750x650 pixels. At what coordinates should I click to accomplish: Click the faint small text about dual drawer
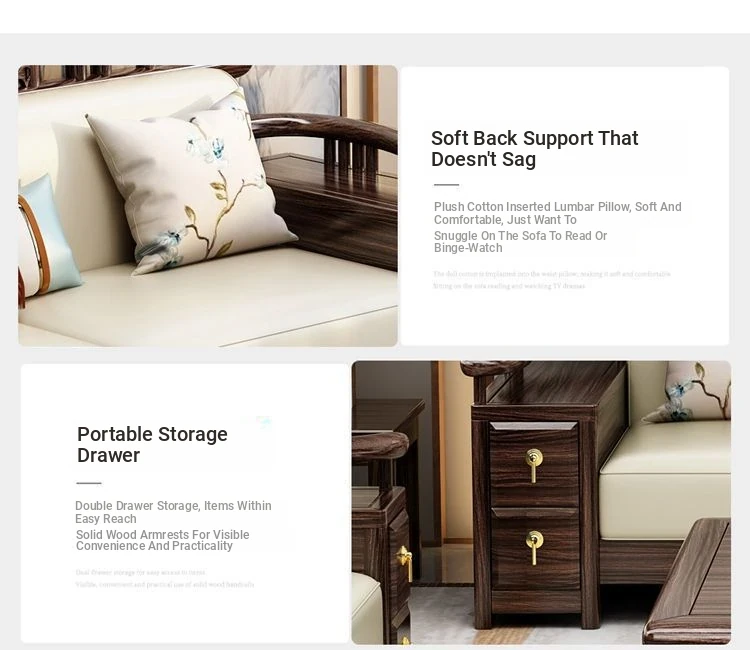pyautogui.click(x=165, y=578)
